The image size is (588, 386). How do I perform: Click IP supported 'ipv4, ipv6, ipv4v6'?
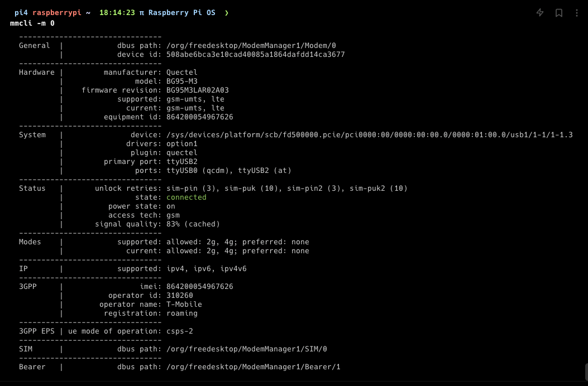point(207,269)
